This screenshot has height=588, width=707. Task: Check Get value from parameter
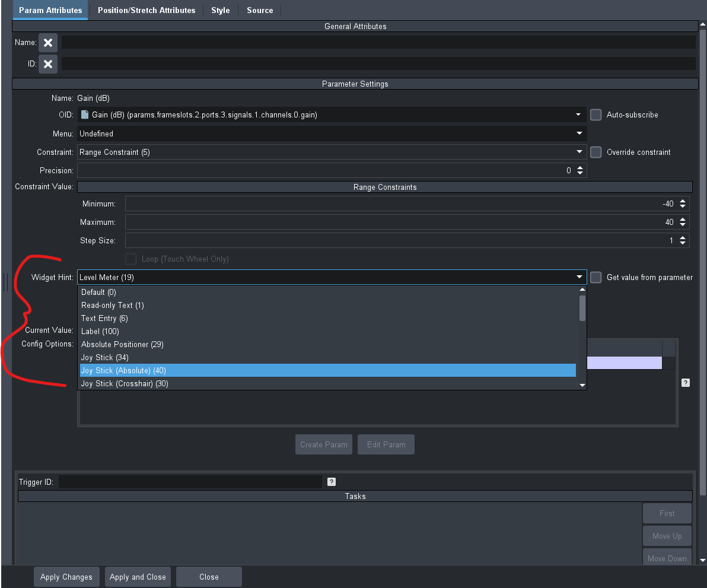(596, 277)
